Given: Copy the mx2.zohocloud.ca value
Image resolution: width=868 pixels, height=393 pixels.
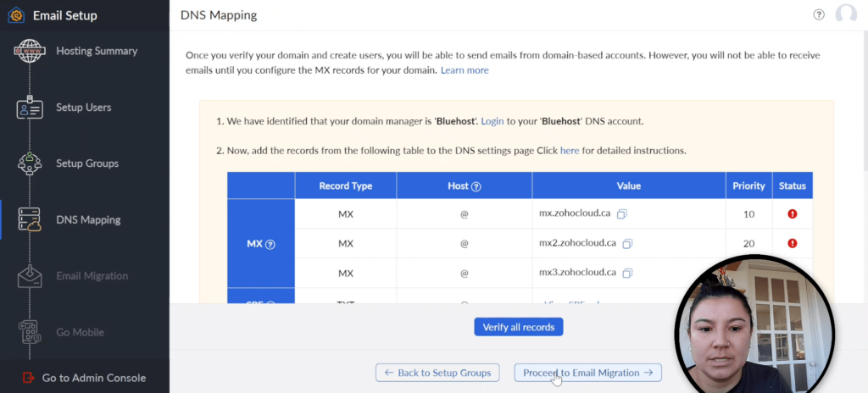Looking at the screenshot, I should (x=627, y=243).
